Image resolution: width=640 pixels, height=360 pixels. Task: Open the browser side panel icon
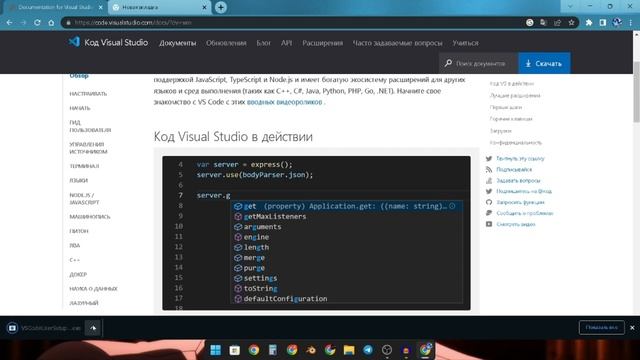click(x=602, y=22)
